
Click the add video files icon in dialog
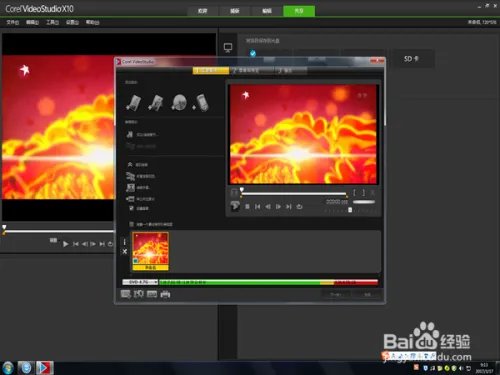[134, 103]
